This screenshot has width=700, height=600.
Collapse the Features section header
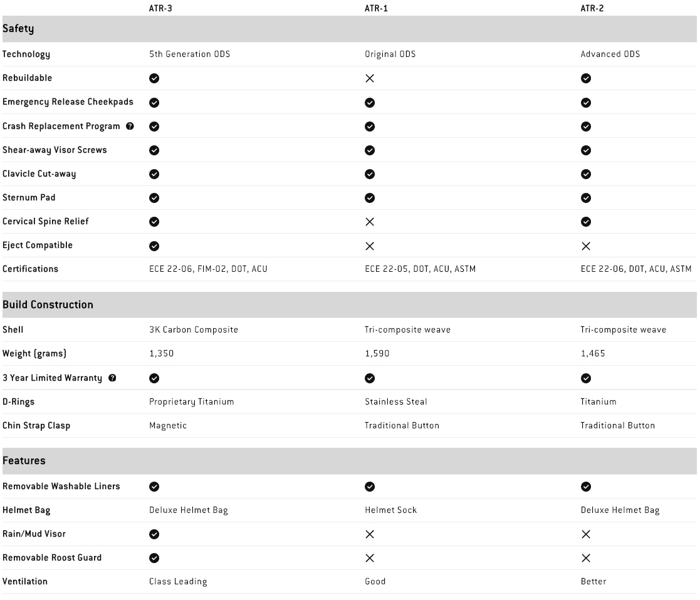(x=24, y=461)
